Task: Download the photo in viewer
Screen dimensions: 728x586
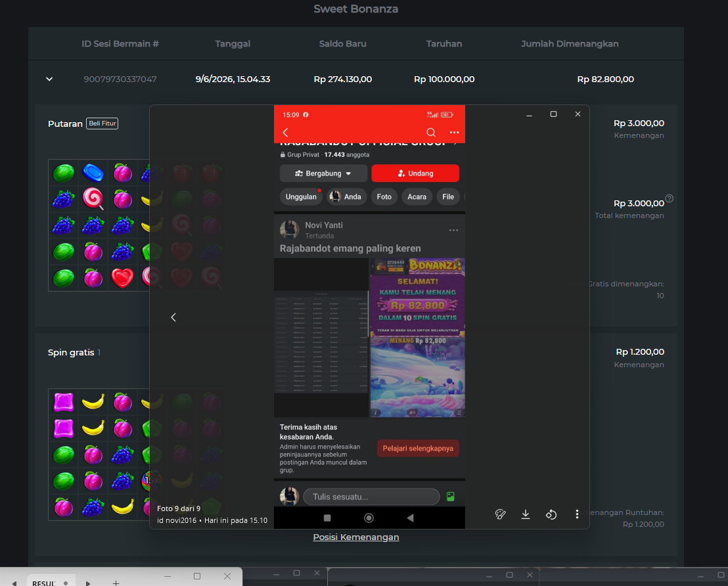Action: (x=526, y=514)
